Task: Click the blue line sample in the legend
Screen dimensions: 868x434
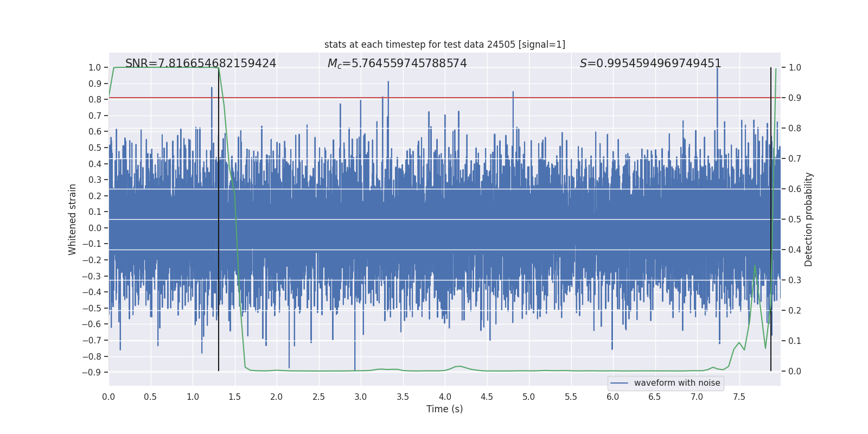Action: point(620,383)
